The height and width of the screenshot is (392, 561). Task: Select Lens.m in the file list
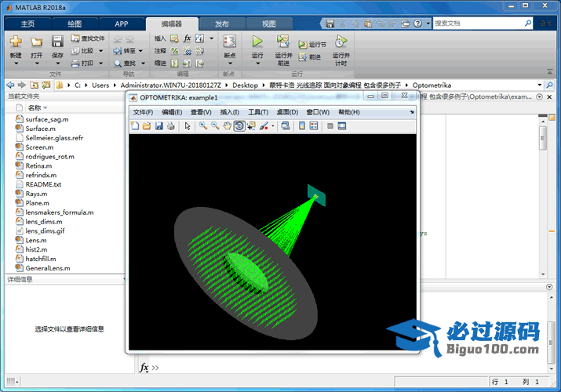click(x=36, y=240)
